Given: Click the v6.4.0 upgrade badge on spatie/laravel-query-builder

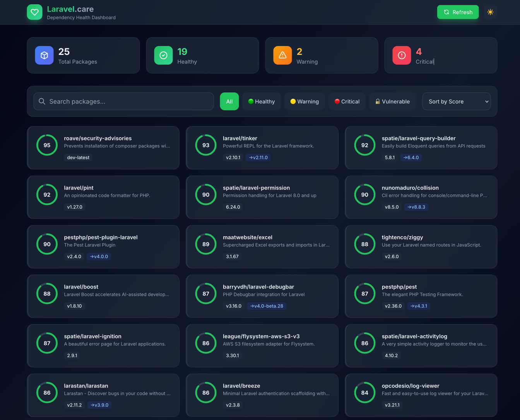Looking at the screenshot, I should [411, 157].
